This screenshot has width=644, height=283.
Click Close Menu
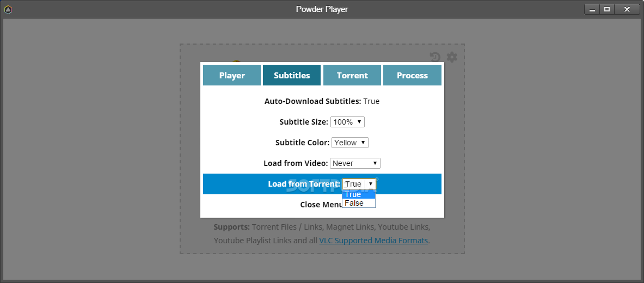pos(321,205)
